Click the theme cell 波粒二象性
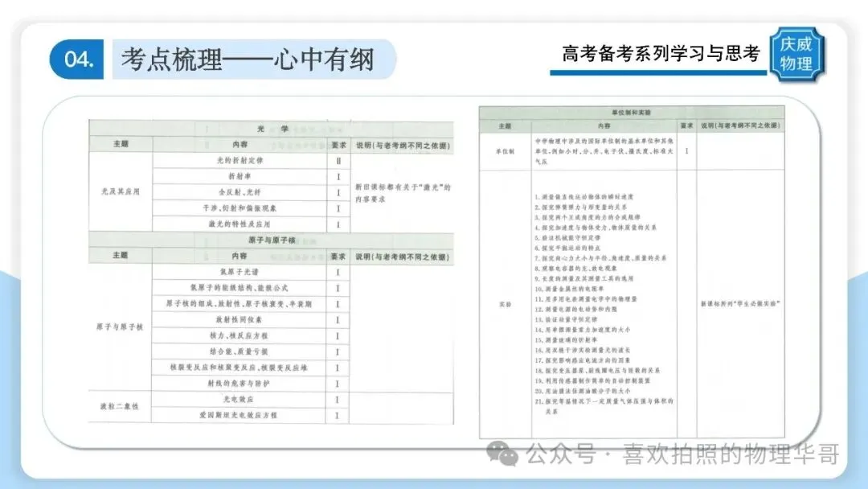 (120, 406)
